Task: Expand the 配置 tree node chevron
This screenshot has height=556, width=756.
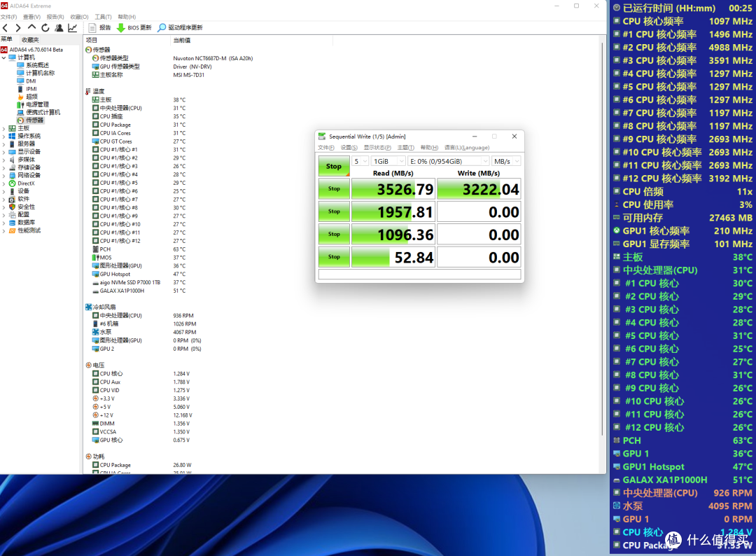Action: click(x=4, y=214)
